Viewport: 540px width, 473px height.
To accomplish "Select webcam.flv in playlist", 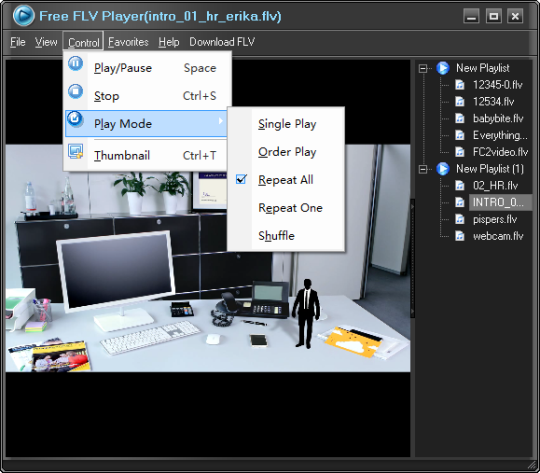I will pos(498,236).
